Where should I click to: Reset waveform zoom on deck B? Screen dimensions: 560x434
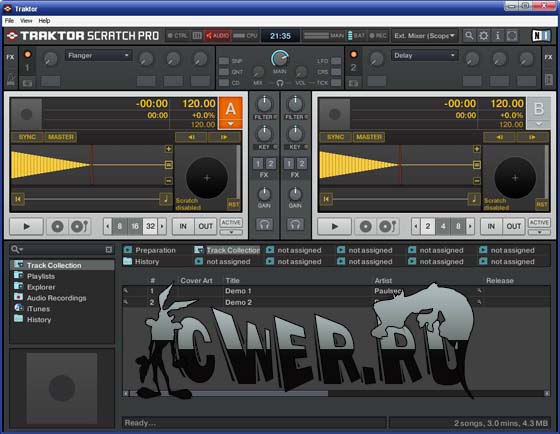pos(477,165)
